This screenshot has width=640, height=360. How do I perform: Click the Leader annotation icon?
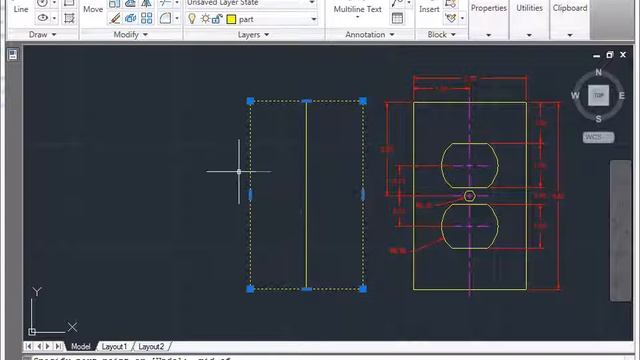[397, 3]
